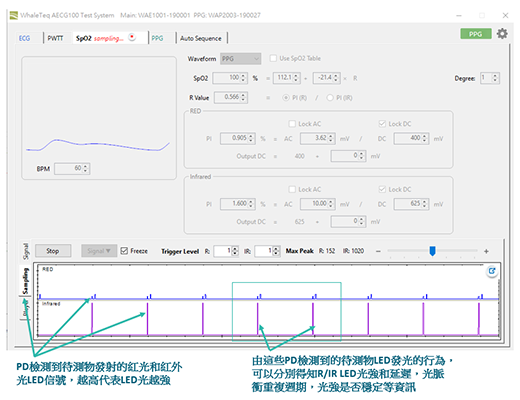Open the Signal dropdown button

99,251
